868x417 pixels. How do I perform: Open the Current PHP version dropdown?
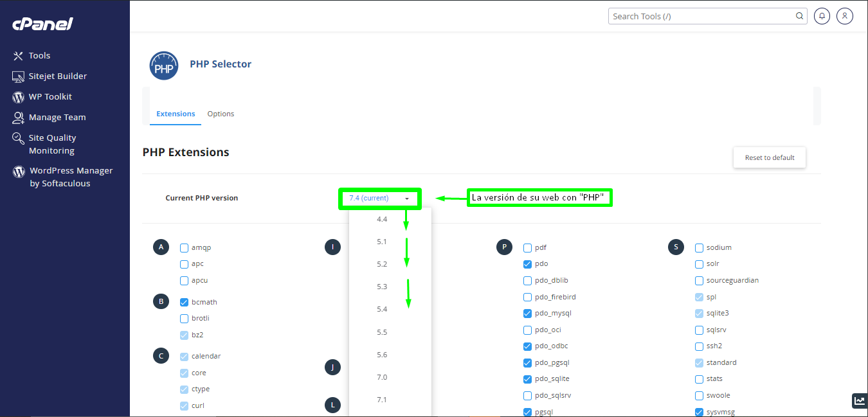click(x=379, y=199)
